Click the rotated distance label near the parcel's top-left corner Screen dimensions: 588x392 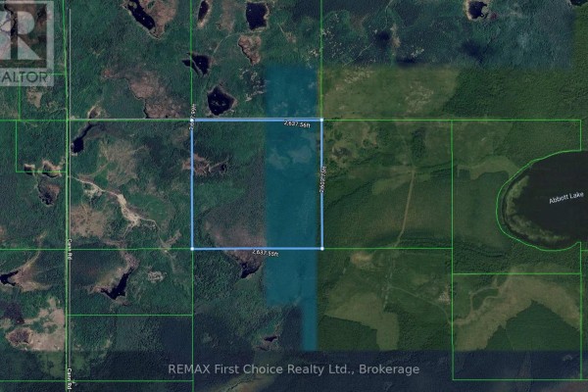[x=192, y=117]
